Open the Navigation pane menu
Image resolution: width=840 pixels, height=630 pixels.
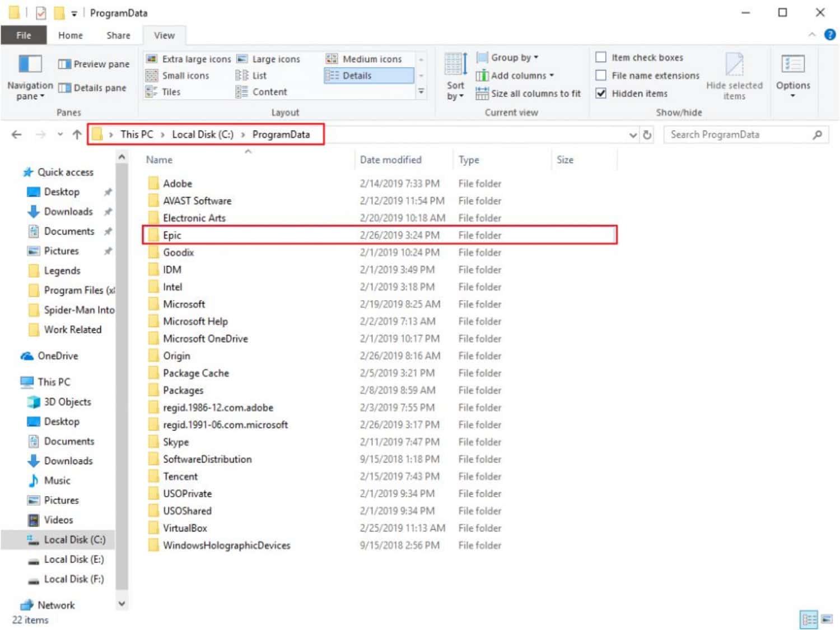point(30,77)
